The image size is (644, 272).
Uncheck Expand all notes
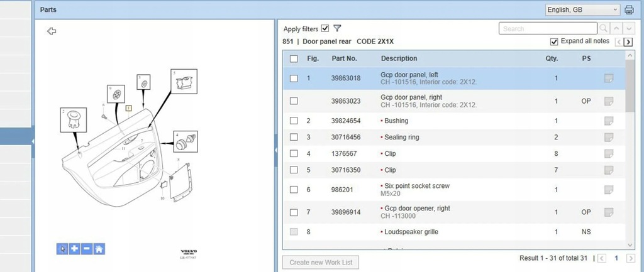click(x=554, y=41)
